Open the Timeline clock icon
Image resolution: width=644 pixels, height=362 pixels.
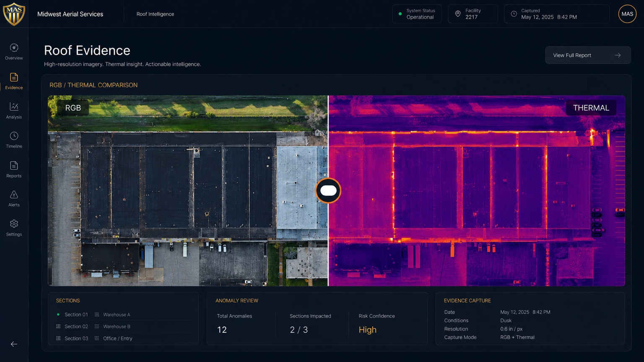(x=14, y=136)
